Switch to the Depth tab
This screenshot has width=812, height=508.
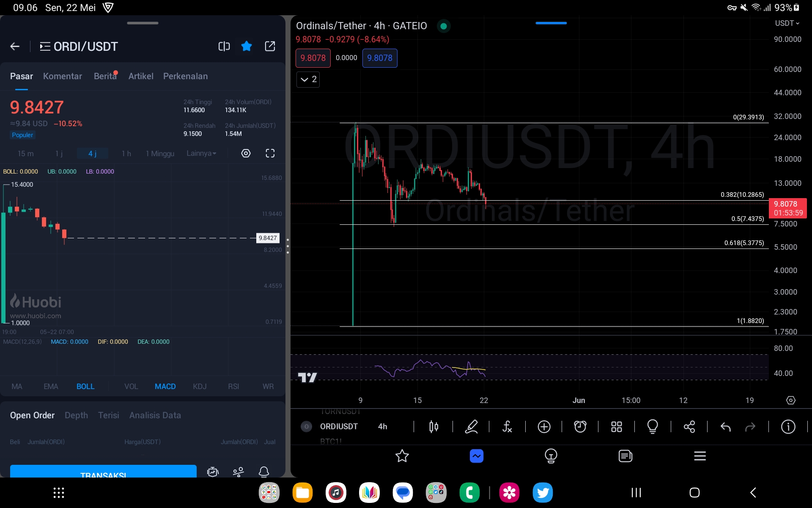pyautogui.click(x=76, y=415)
